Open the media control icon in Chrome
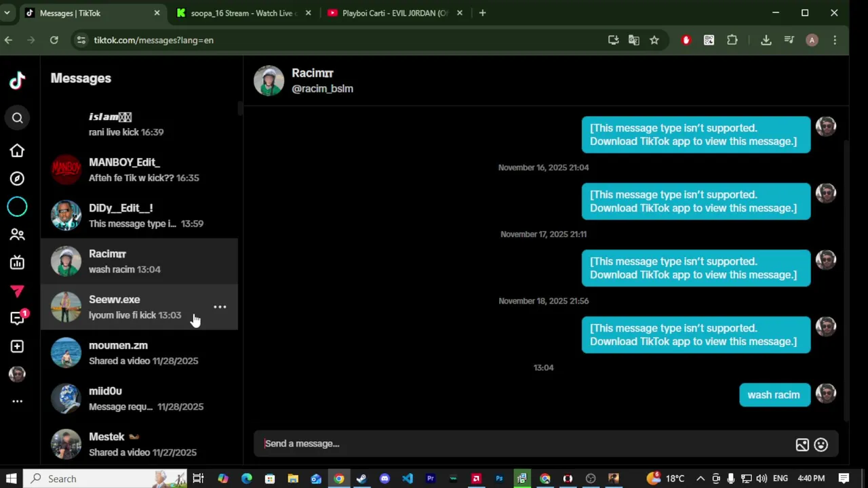This screenshot has height=488, width=868. 789,40
